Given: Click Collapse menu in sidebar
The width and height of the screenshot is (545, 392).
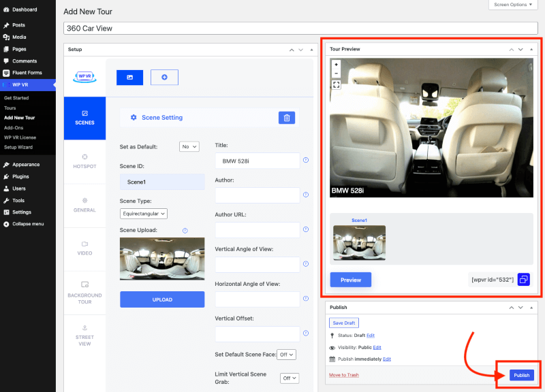Looking at the screenshot, I should click(x=28, y=224).
